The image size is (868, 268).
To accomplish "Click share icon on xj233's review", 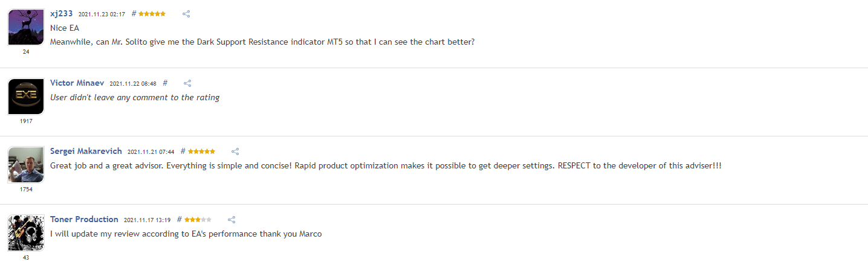I will pyautogui.click(x=186, y=14).
